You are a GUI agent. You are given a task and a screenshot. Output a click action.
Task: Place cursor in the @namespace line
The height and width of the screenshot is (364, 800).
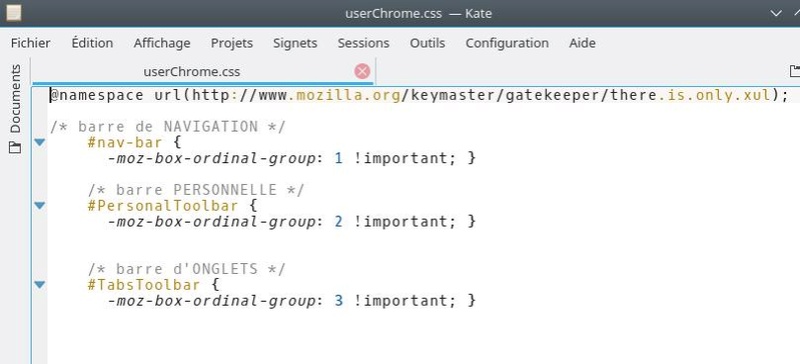click(419, 95)
